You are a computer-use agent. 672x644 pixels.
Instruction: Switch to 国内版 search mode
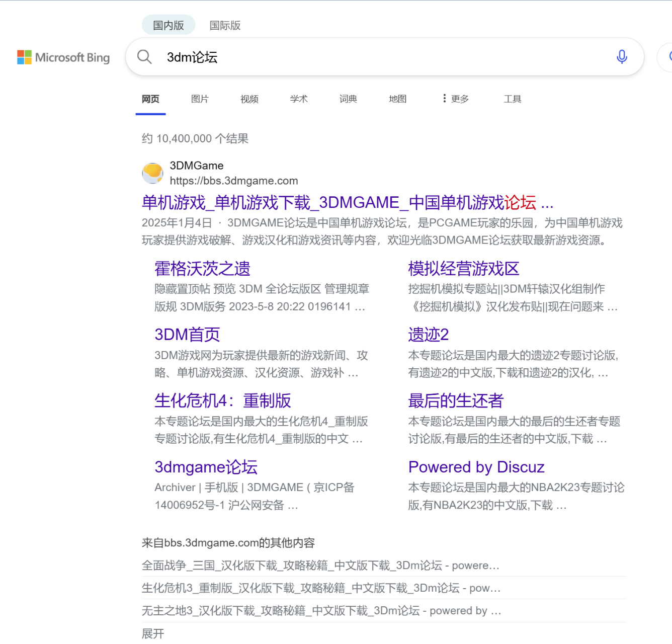[x=169, y=25]
